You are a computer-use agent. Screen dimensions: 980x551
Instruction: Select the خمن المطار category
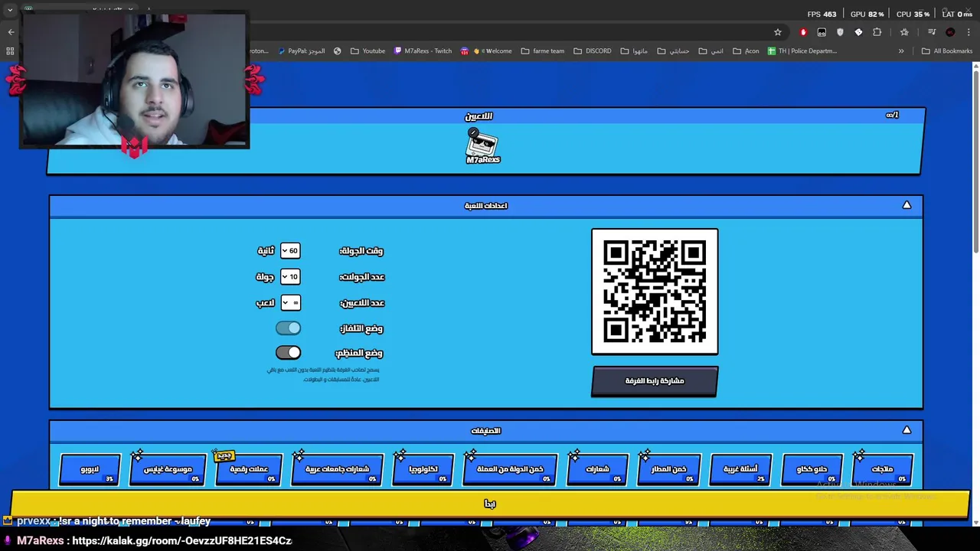[668, 469]
